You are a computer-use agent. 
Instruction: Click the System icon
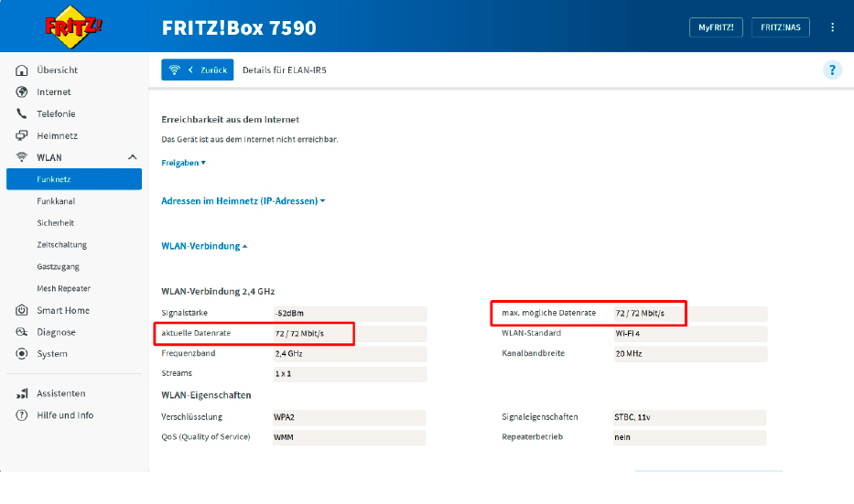coord(22,354)
